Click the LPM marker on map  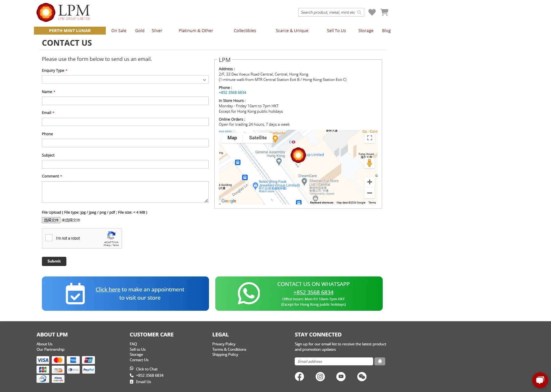298,155
